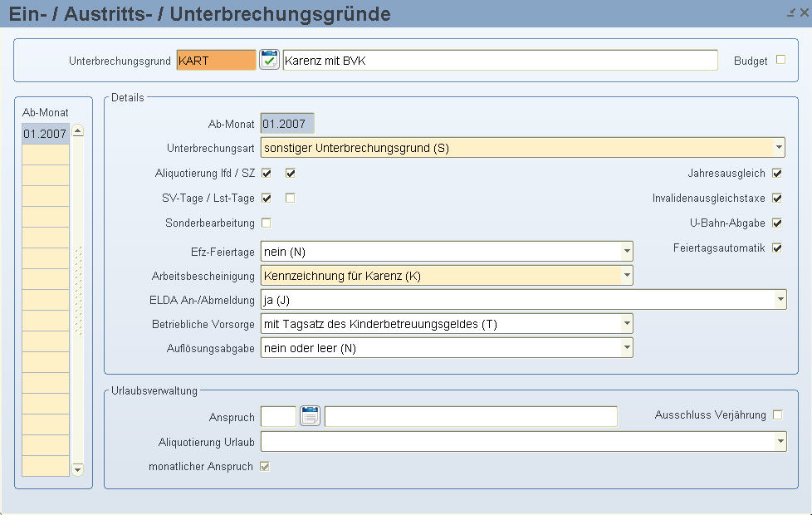Expand the Betriebliche Vorsorge dropdown
This screenshot has height=515, width=812.
click(627, 324)
